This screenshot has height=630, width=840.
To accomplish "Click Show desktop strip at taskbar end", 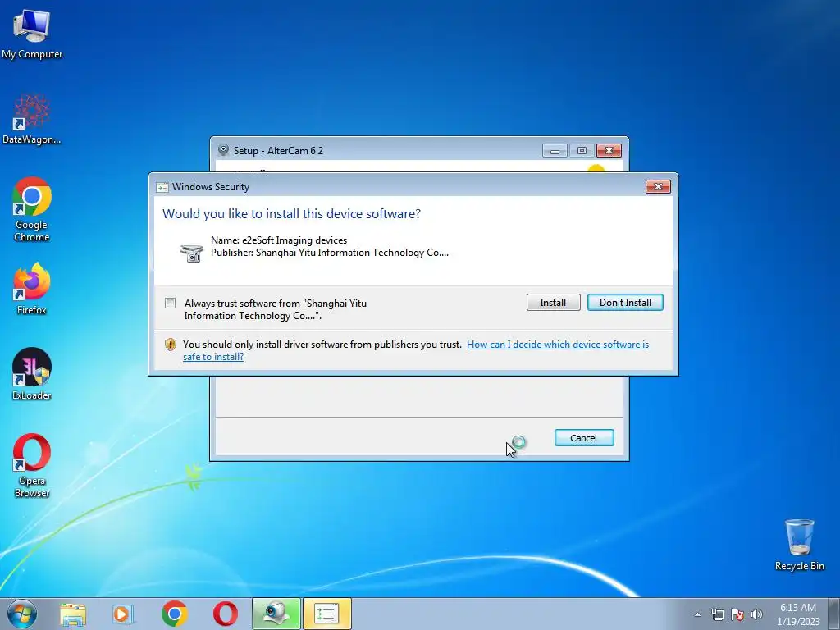I will 833,614.
